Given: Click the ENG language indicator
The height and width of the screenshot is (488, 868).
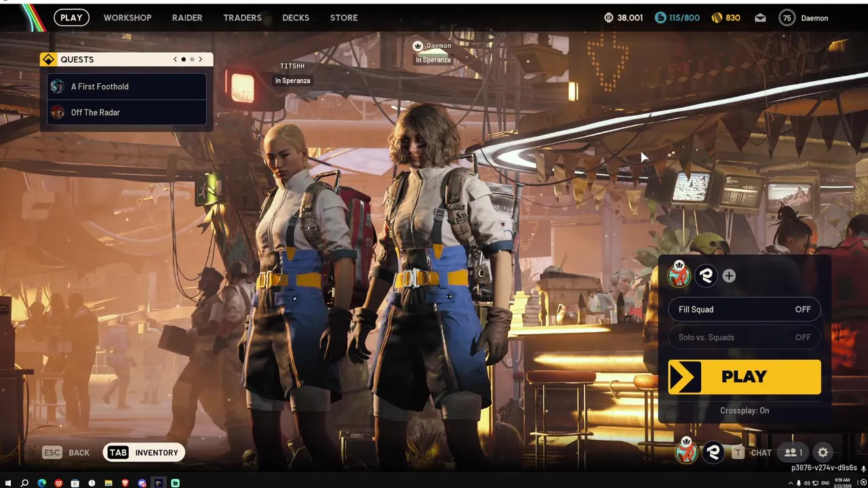Looking at the screenshot, I should point(825,483).
